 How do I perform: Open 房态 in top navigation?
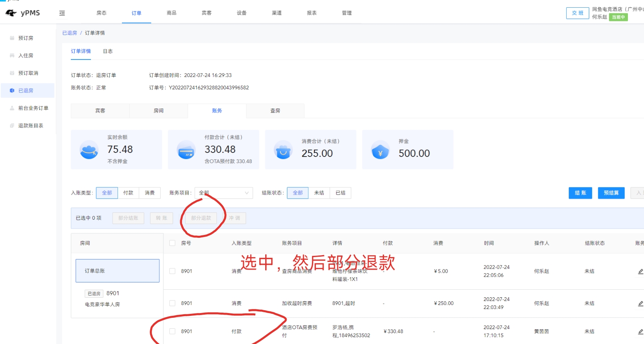[101, 13]
